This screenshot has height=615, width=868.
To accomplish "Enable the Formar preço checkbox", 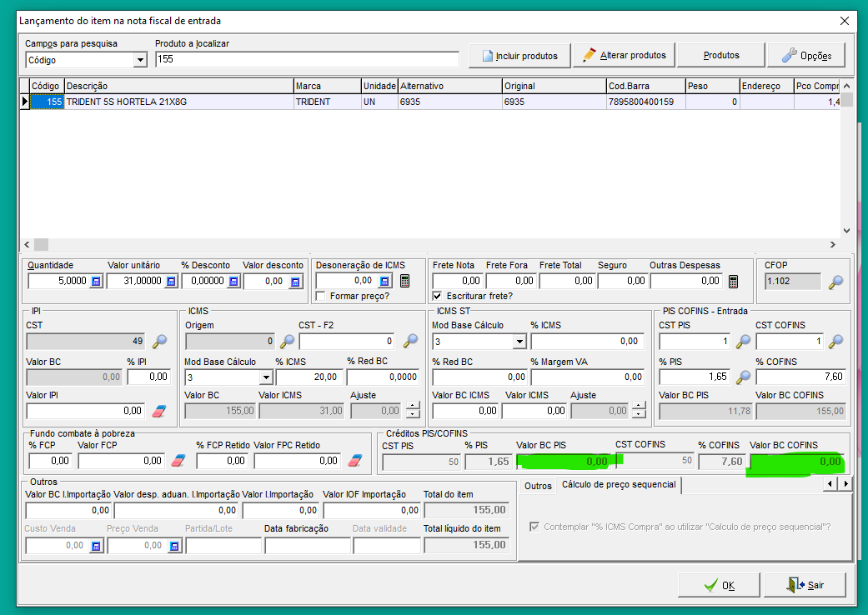I will point(321,296).
